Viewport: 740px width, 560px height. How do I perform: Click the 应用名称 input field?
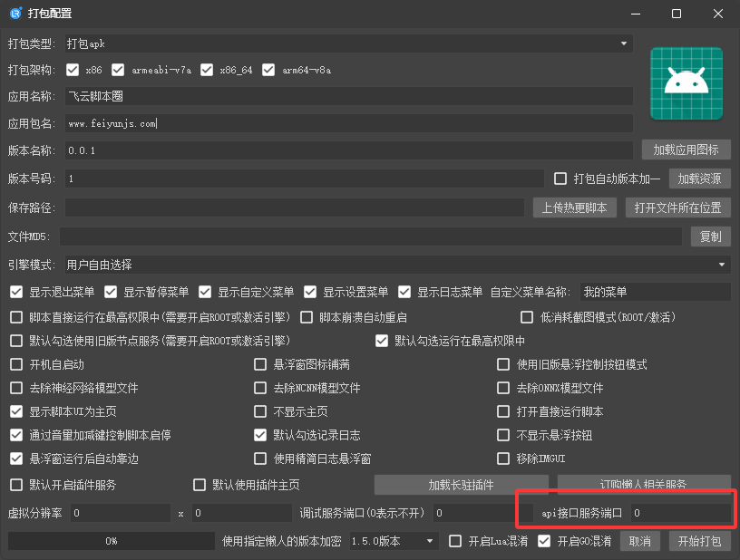(x=349, y=96)
